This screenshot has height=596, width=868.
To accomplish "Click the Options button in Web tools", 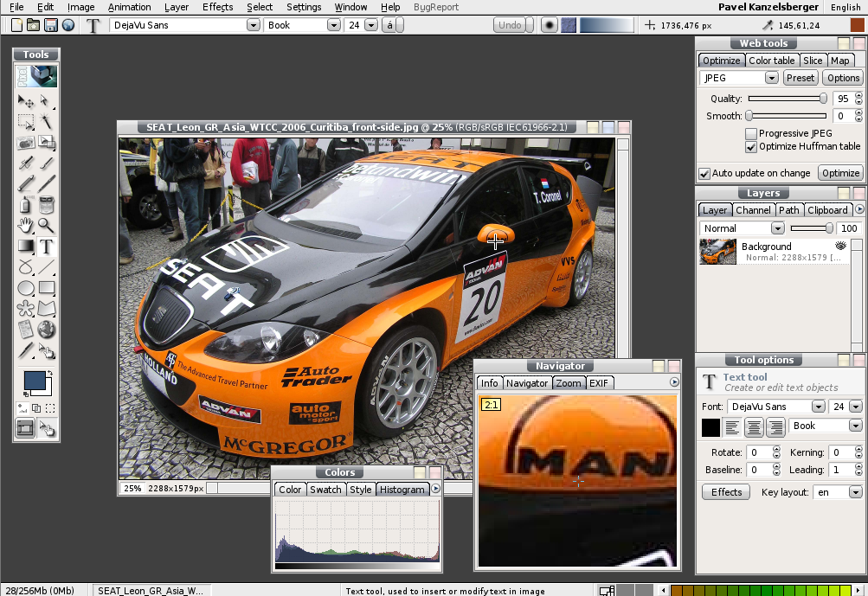I will point(843,78).
